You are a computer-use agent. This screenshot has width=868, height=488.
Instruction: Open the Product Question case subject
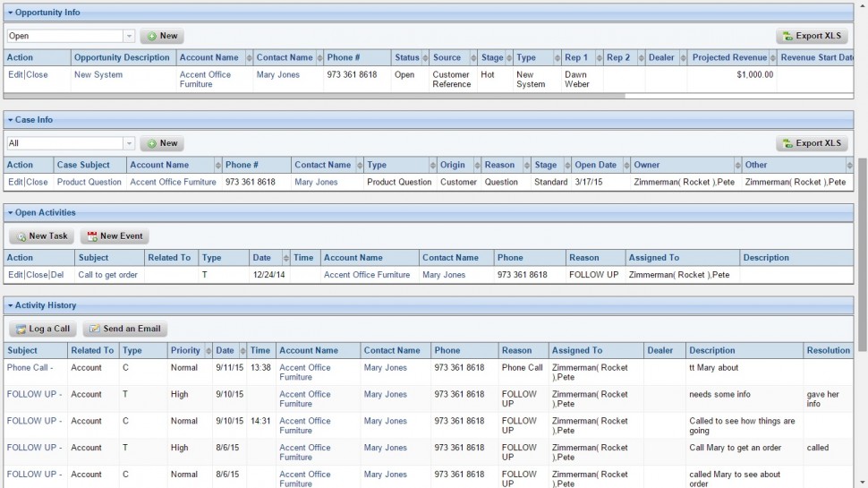click(89, 183)
